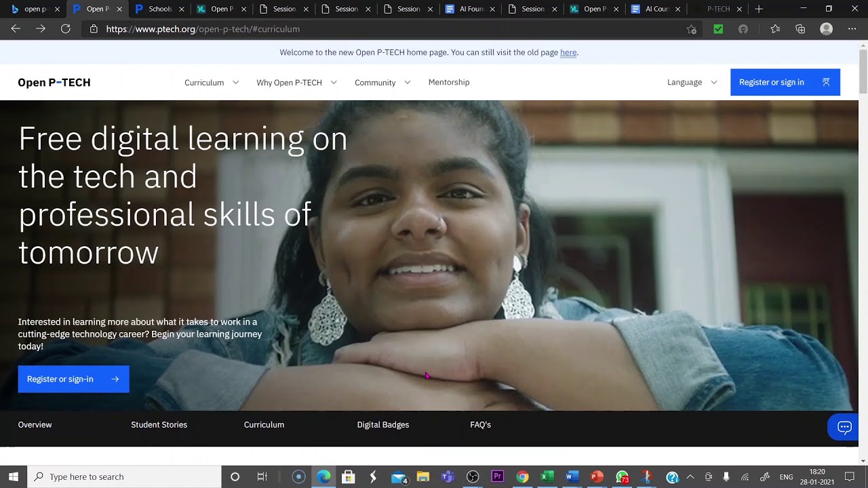Image resolution: width=868 pixels, height=488 pixels.
Task: Jump to the Curriculum section in sub-nav
Action: click(264, 425)
